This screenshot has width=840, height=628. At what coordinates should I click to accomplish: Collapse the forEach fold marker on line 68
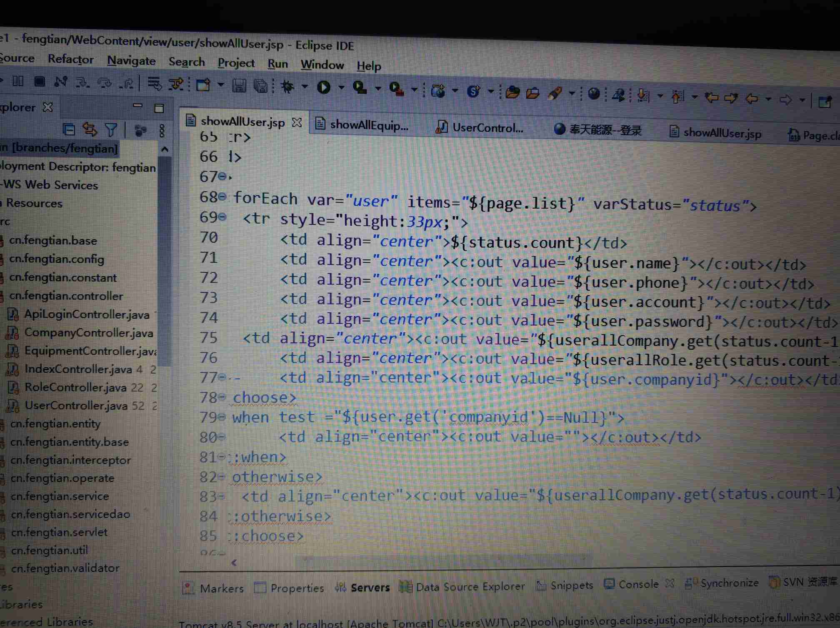(x=223, y=197)
